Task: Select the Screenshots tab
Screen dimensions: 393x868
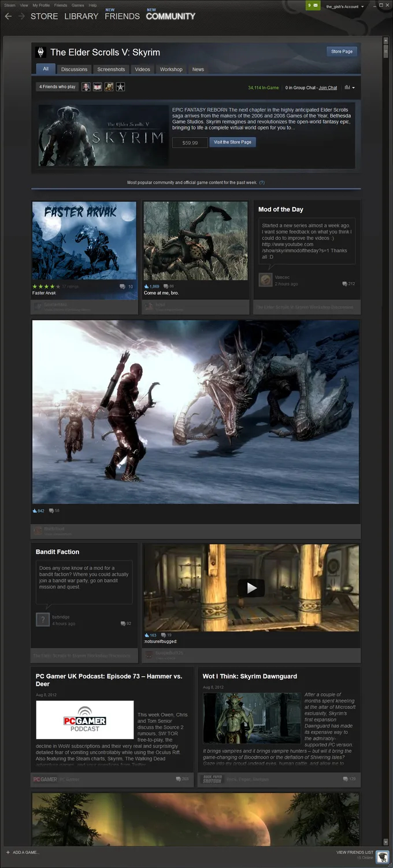Action: (x=111, y=69)
